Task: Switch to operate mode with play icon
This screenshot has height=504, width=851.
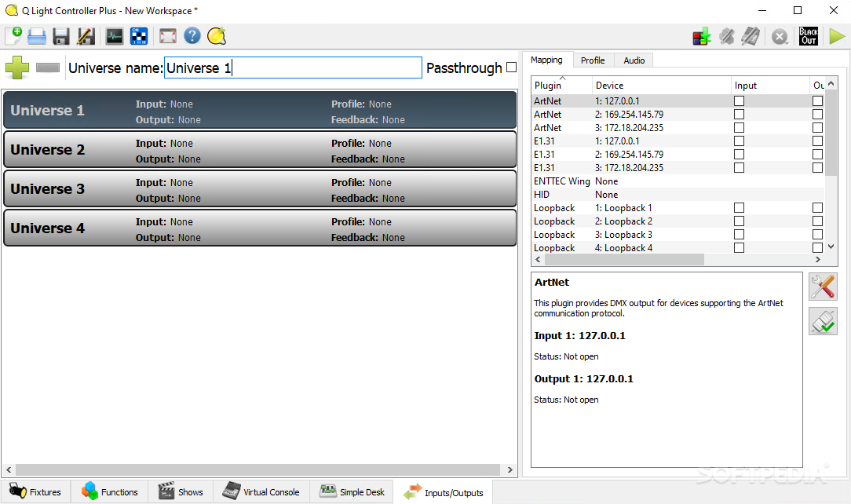Action: point(837,36)
